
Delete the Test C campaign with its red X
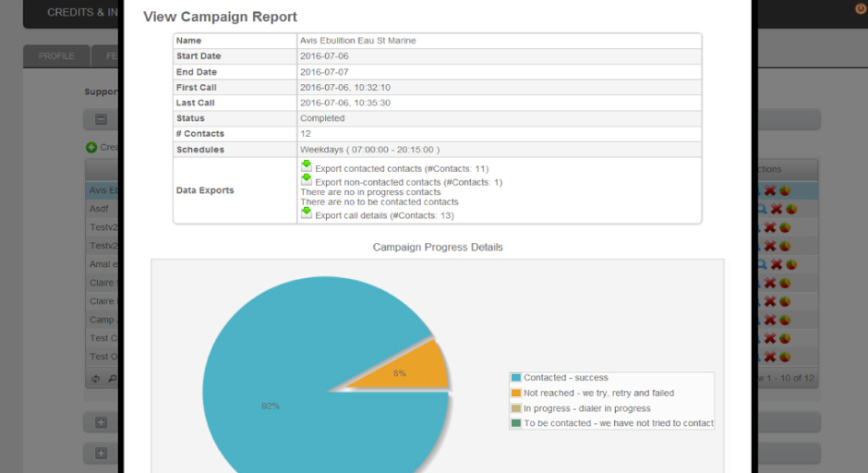pyautogui.click(x=770, y=338)
